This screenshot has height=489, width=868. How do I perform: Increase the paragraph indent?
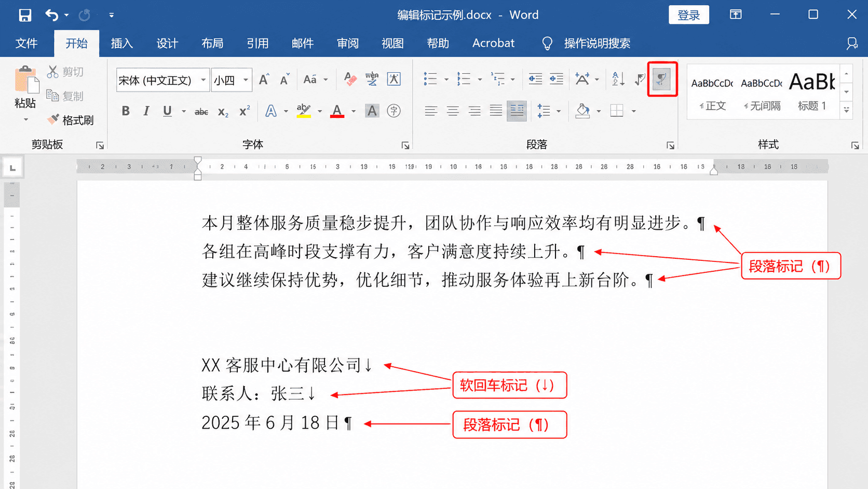(557, 79)
